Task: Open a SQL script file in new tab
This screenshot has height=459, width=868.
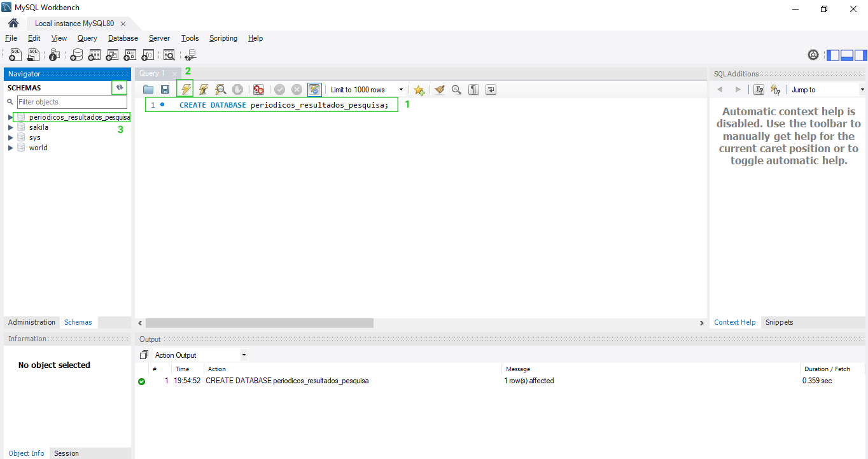Action: click(x=33, y=55)
